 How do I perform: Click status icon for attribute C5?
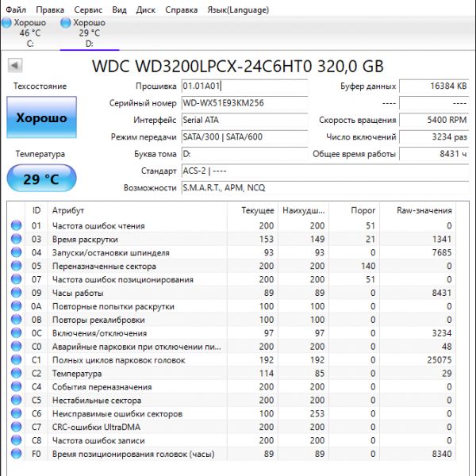coord(16,400)
